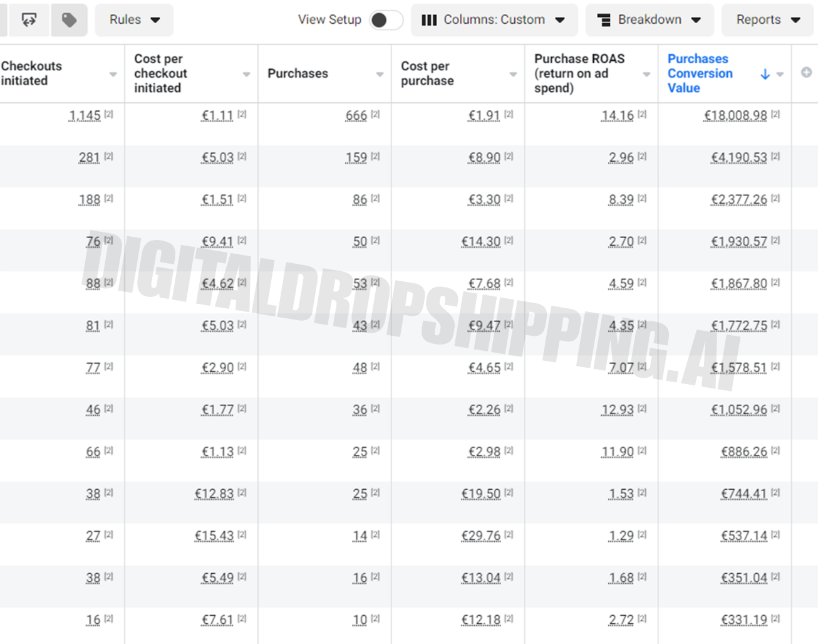The image size is (818, 644).
Task: Open Purchase ROAS column options arrow
Action: click(x=646, y=75)
